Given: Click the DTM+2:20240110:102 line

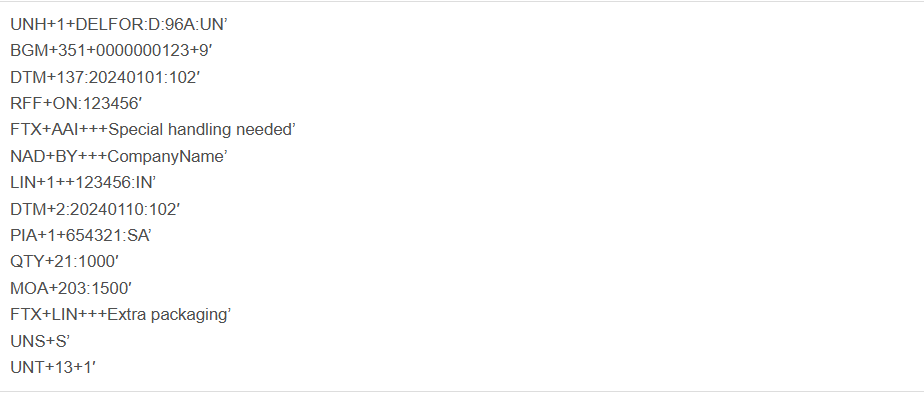Looking at the screenshot, I should pos(95,209).
